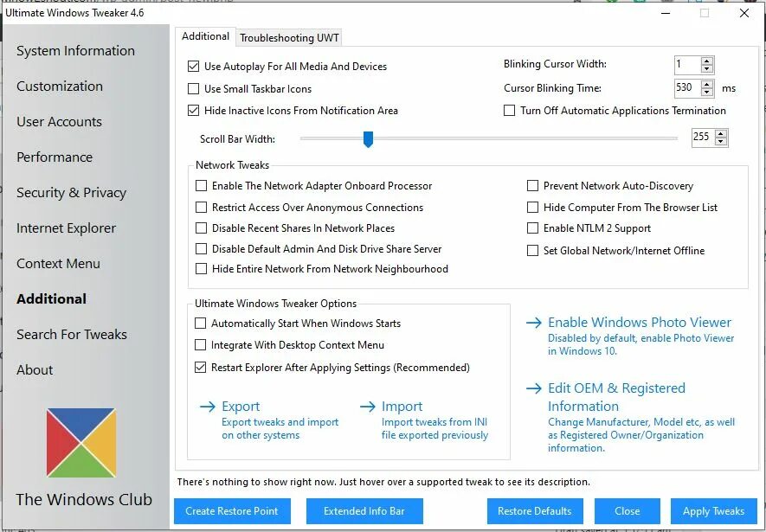Click the Scroll Bar Width slider handle

click(x=369, y=139)
